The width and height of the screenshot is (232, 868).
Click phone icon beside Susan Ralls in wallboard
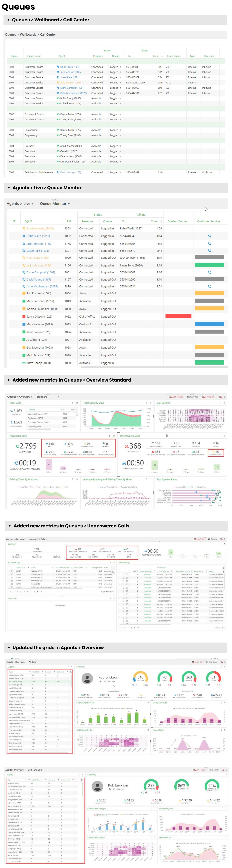click(x=58, y=77)
